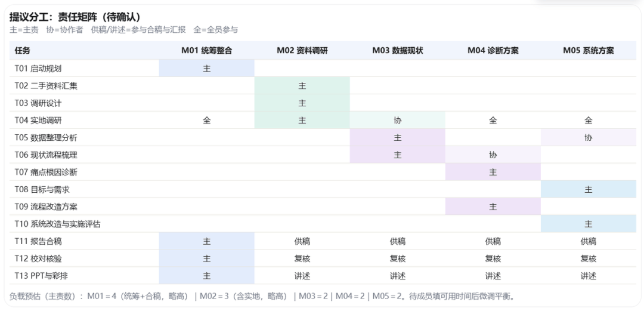Select the T13 PPT与彩排 row label
This screenshot has height=311, width=644.
(x=41, y=276)
